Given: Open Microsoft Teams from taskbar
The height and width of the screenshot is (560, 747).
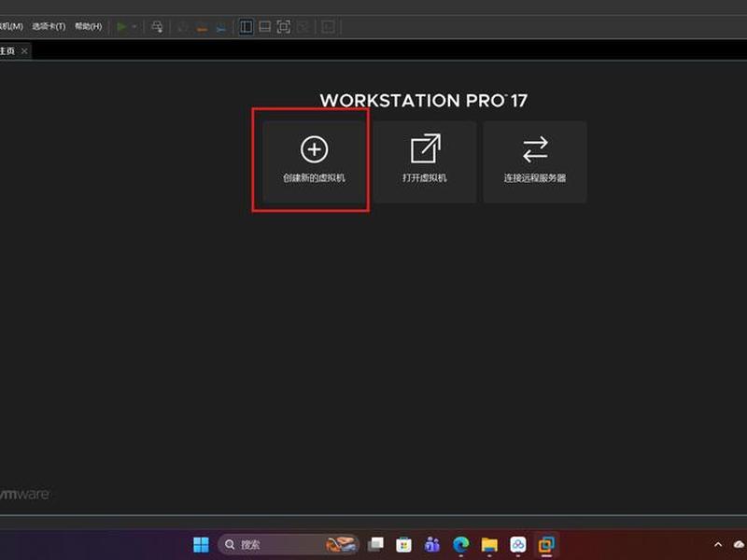Looking at the screenshot, I should (x=432, y=544).
